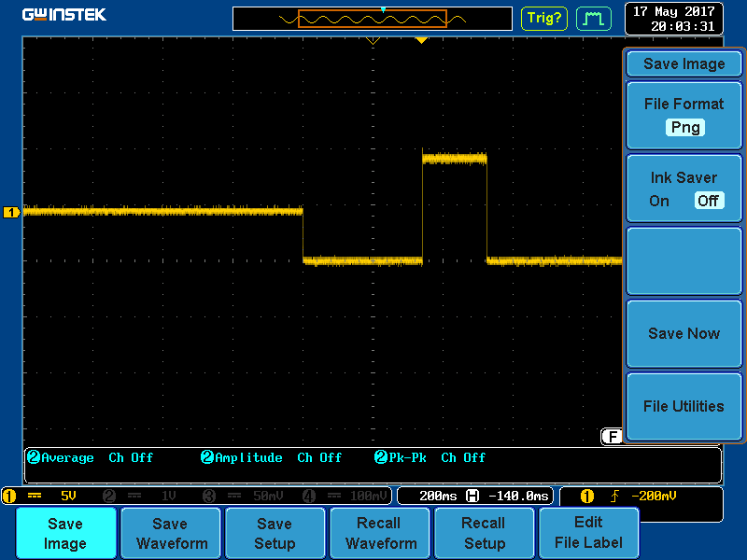Click the Pk-Pk measurement readout
Image resolution: width=747 pixels, height=560 pixels.
pos(430,457)
